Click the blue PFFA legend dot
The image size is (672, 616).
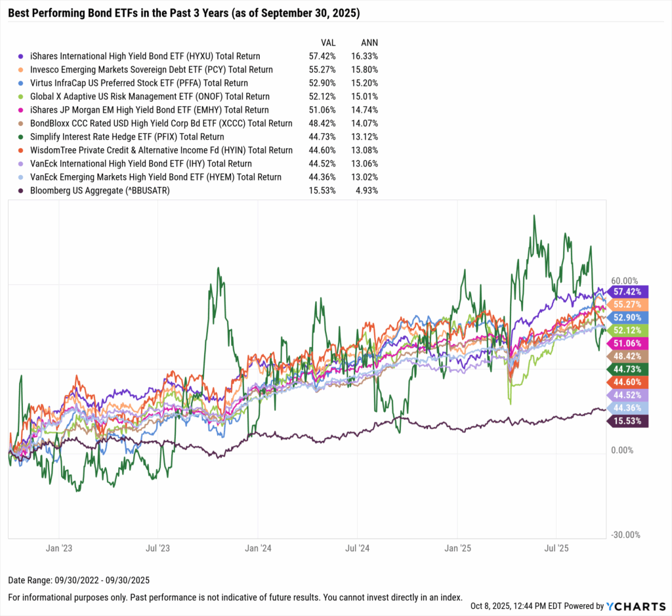[x=23, y=83]
